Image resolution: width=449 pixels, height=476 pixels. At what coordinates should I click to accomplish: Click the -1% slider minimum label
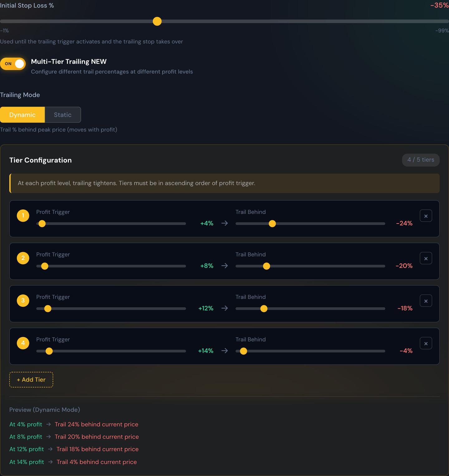tap(4, 31)
